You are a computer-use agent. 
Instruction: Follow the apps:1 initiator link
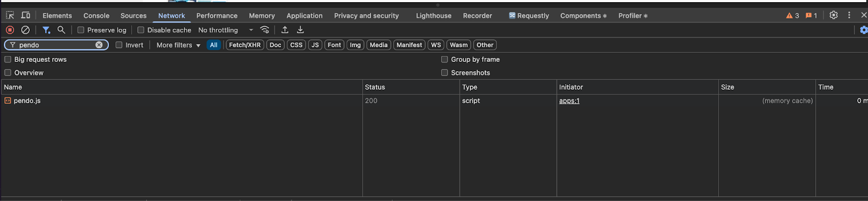click(569, 100)
